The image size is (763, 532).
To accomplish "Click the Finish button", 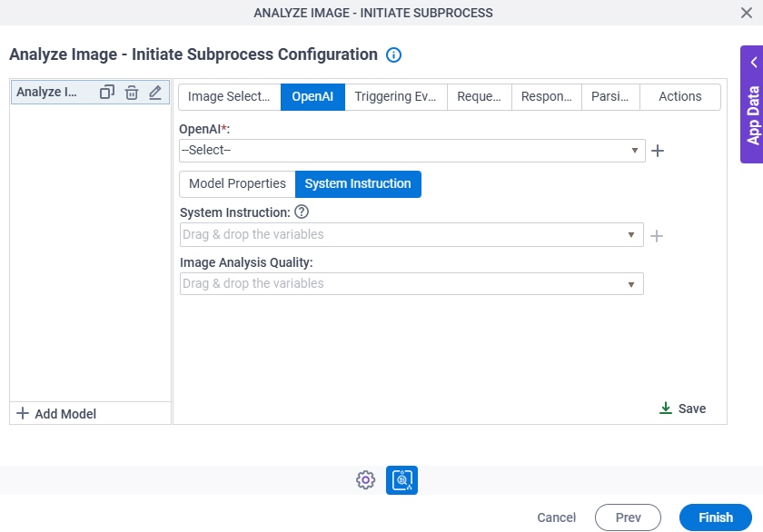I will pos(716,517).
